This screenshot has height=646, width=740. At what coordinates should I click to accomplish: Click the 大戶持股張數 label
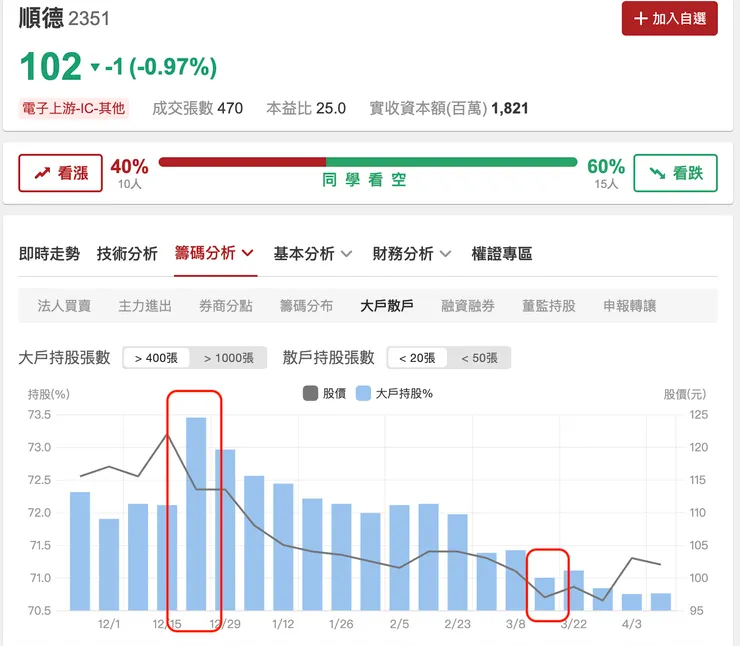[64, 357]
